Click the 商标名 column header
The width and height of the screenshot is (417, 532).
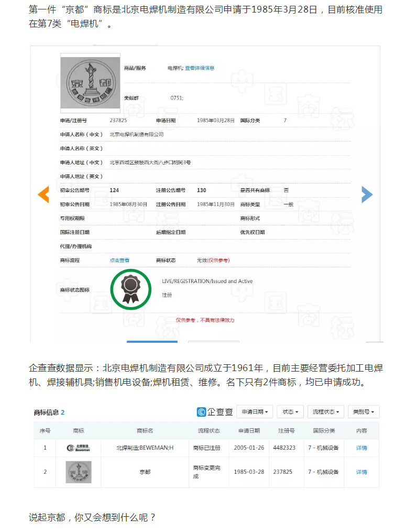(145, 431)
